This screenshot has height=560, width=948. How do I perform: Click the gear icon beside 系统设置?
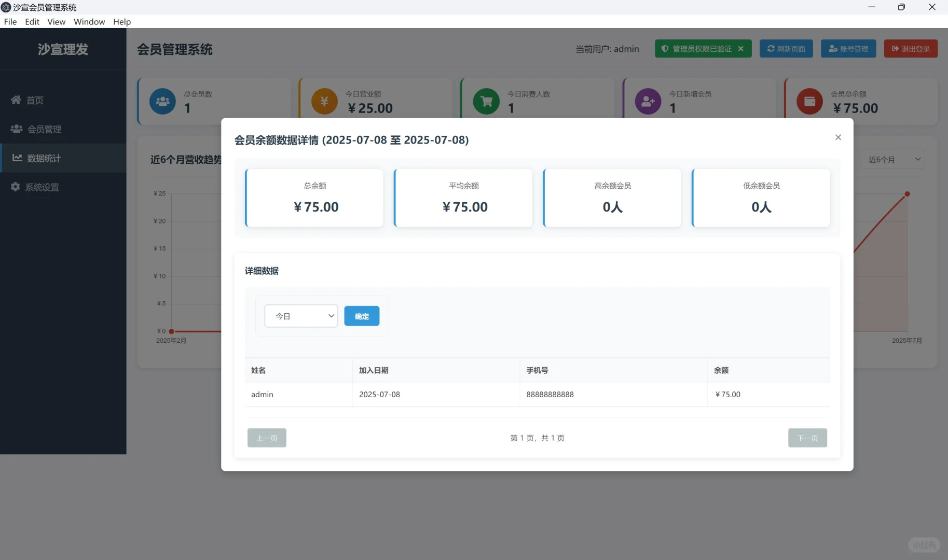(x=16, y=187)
